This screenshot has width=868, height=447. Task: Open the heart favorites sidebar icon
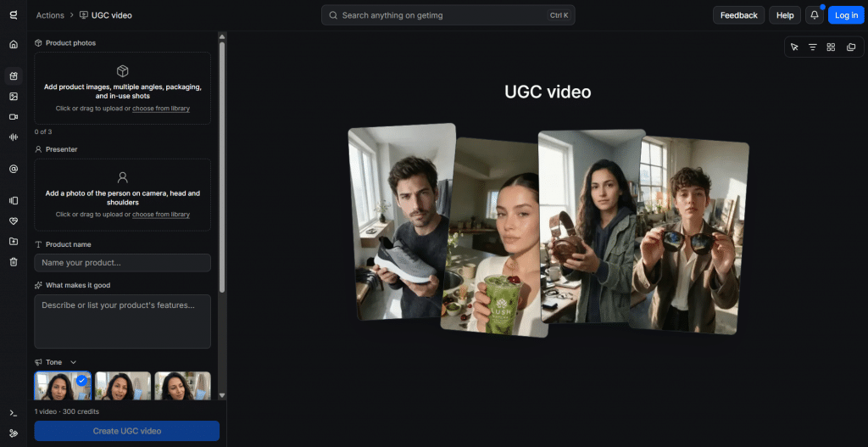[14, 221]
